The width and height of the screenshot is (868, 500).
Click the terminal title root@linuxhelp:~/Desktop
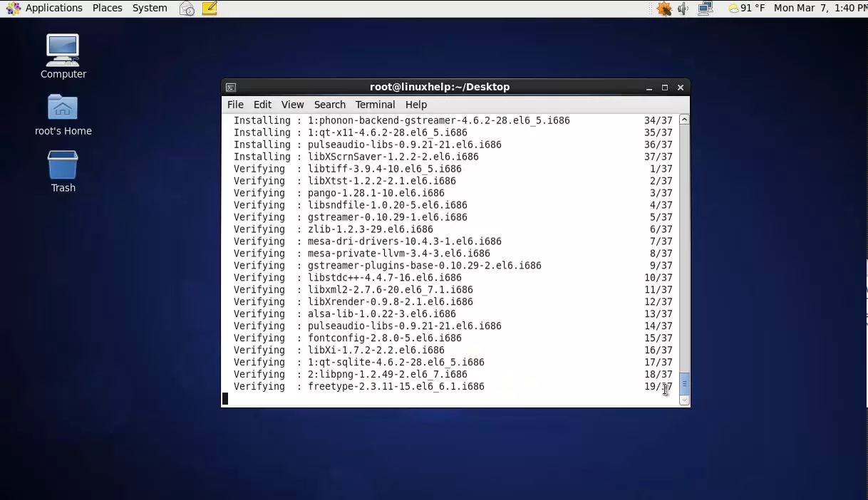pos(440,87)
